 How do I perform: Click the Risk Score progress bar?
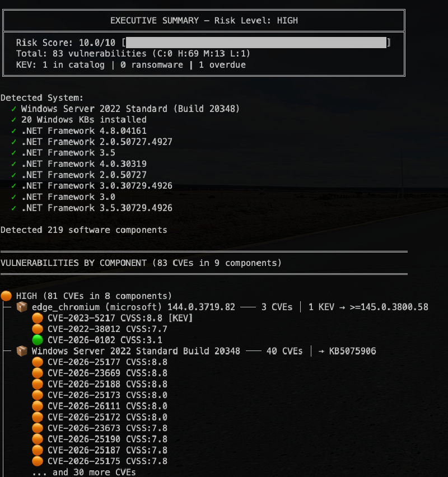(256, 43)
